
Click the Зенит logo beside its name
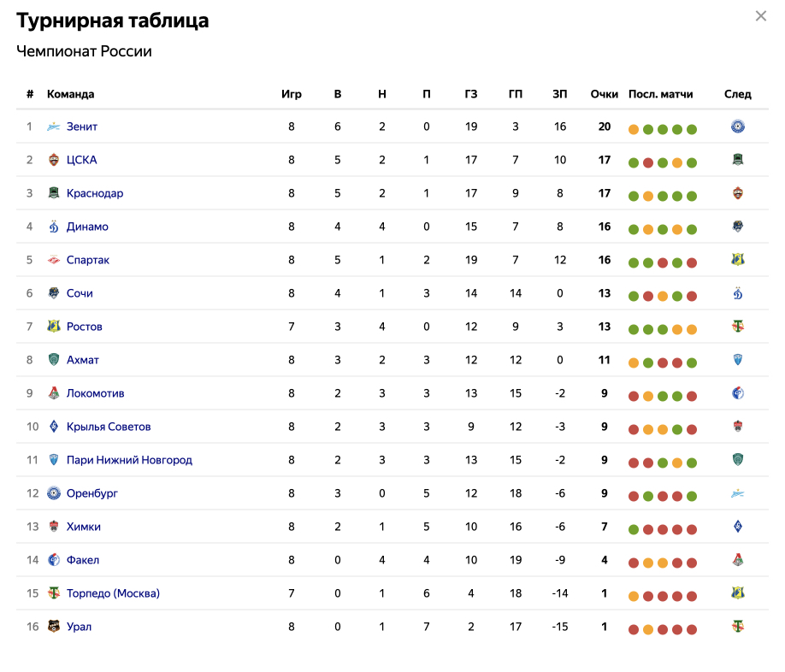point(54,127)
